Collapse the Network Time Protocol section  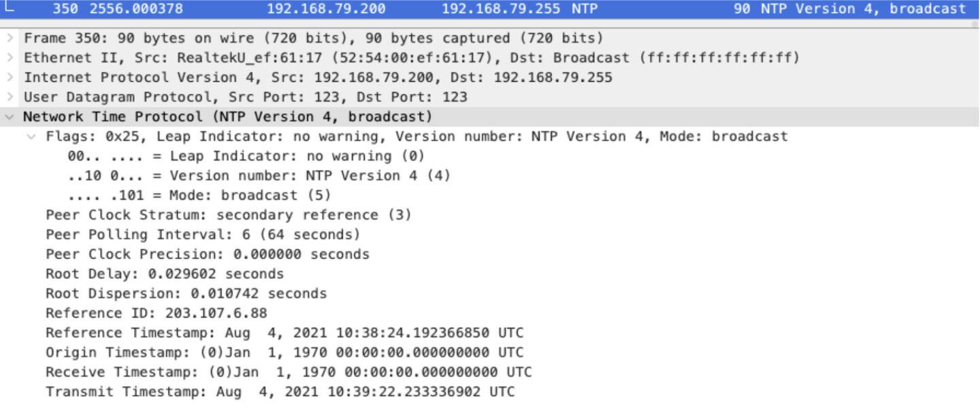coord(11,116)
